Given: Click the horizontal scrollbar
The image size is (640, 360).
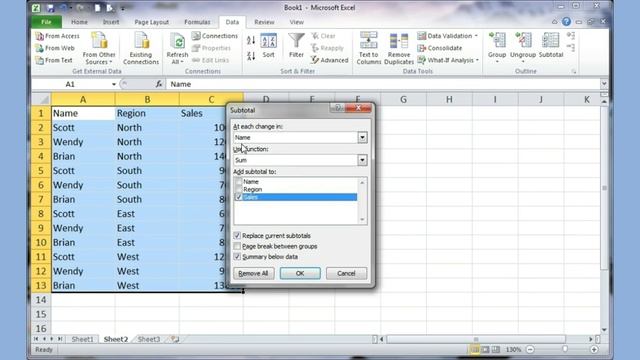Looking at the screenshot, I should coord(476,339).
